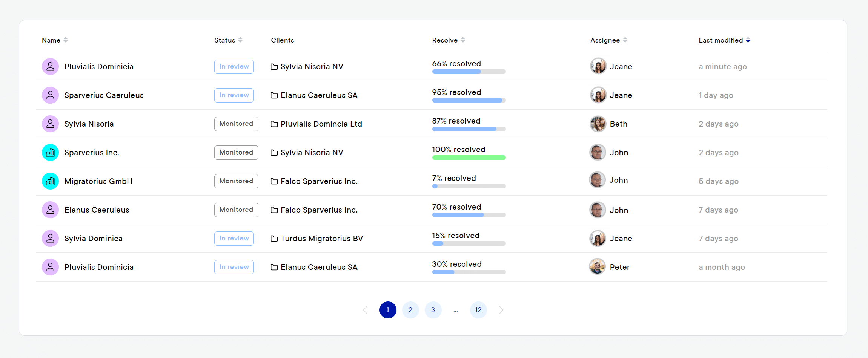Viewport: 868px width, 358px height.
Task: Go to the previous page arrow
Action: 365,310
